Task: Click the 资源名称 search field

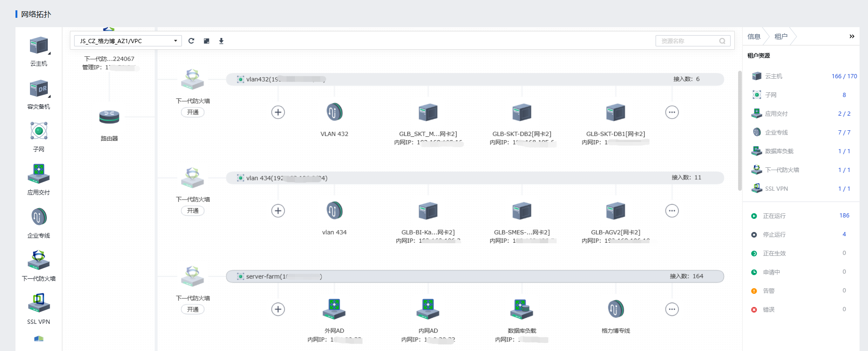Action: pyautogui.click(x=688, y=41)
